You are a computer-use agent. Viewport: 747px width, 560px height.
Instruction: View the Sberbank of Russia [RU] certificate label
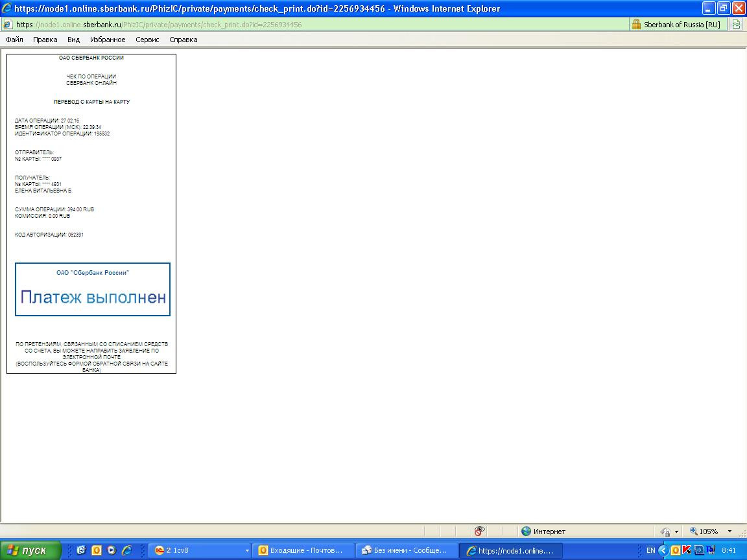682,24
